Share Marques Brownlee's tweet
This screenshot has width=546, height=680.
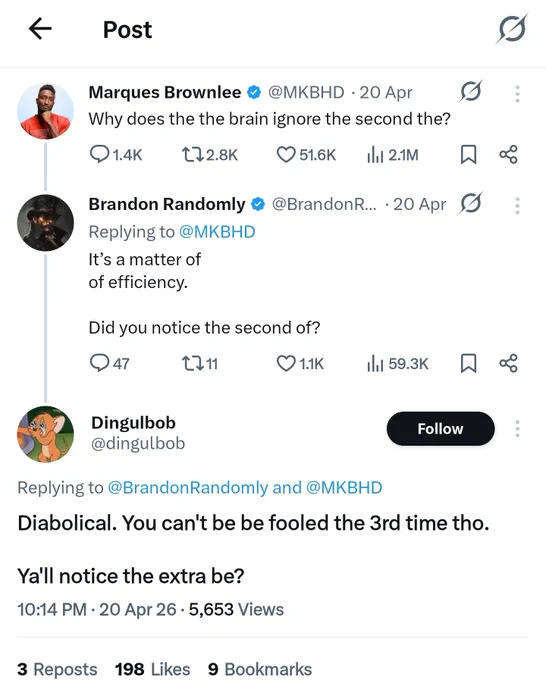click(508, 154)
